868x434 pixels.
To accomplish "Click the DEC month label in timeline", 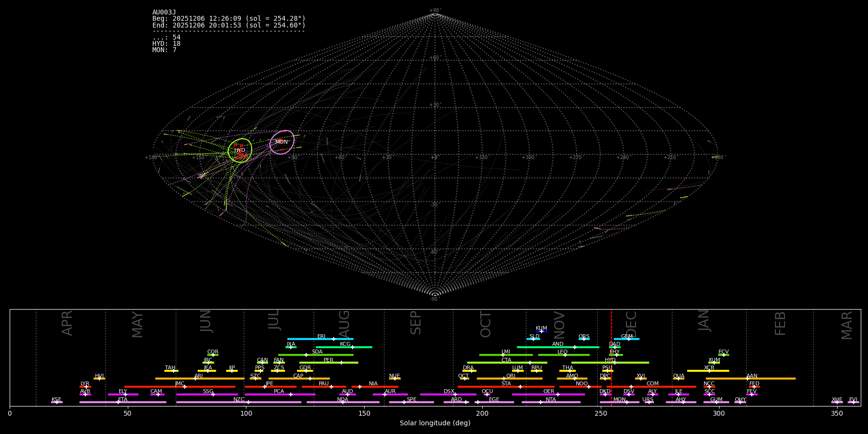I will pyautogui.click(x=631, y=324).
